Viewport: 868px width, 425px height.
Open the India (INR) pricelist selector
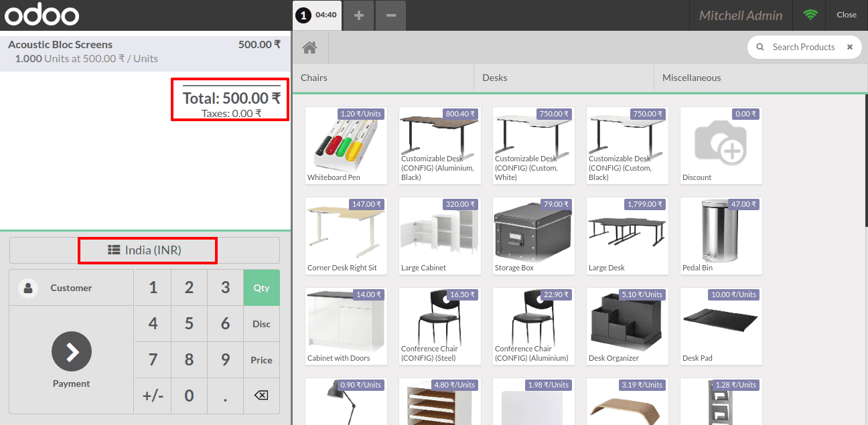[x=145, y=250]
